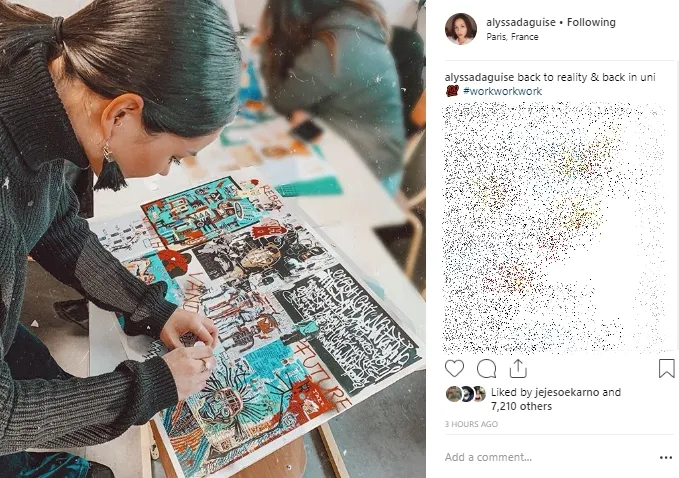Viewport: 679px width, 478px height.
Task: Open the Paris, France location link
Action: [512, 37]
